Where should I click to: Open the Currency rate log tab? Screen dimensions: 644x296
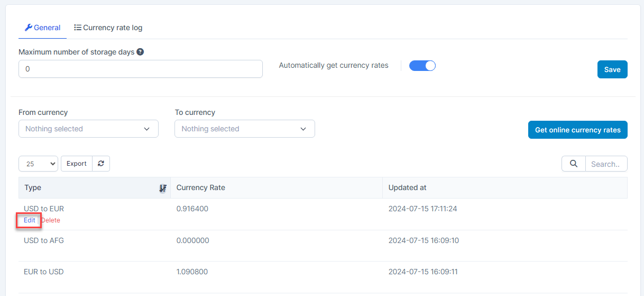pyautogui.click(x=108, y=28)
